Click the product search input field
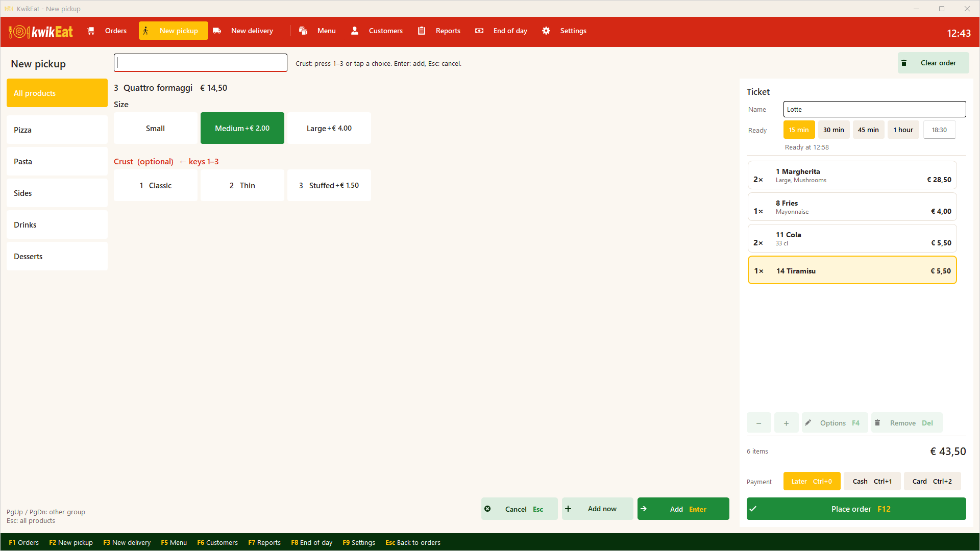This screenshot has height=551, width=980. pos(200,63)
